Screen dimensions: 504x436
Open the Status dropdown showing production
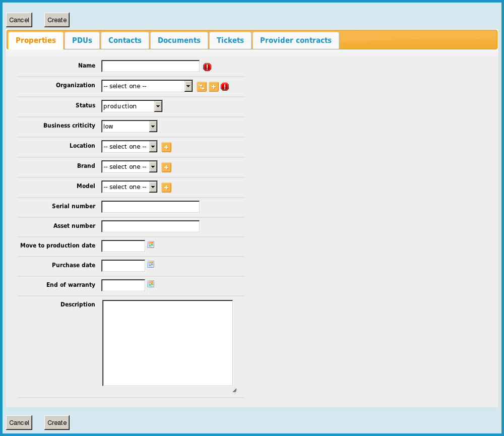[x=132, y=106]
